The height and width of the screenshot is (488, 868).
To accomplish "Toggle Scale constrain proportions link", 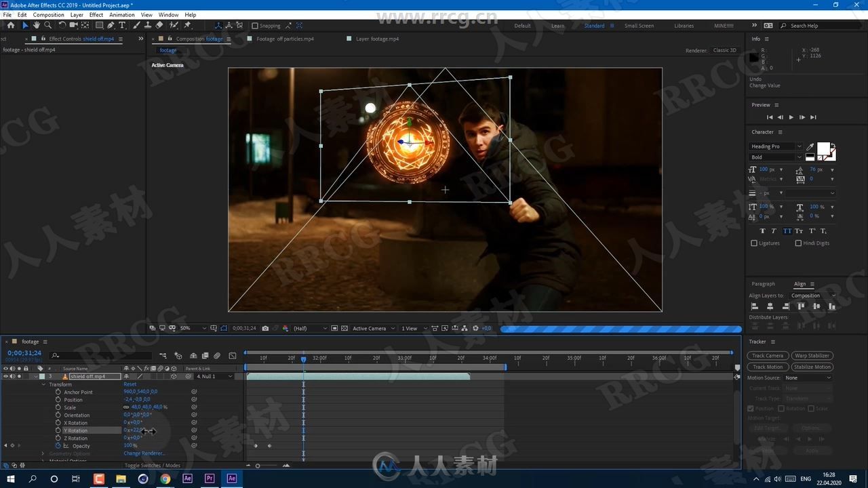I will pyautogui.click(x=126, y=407).
